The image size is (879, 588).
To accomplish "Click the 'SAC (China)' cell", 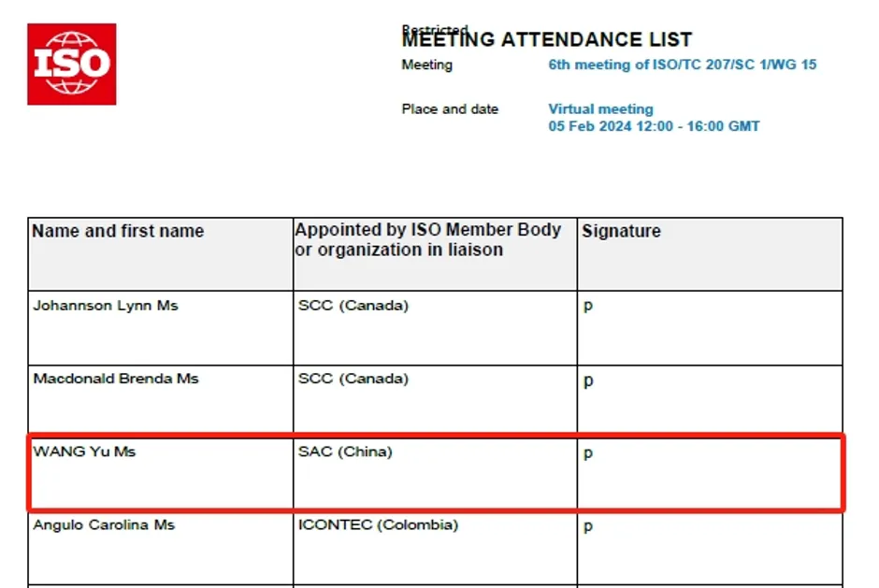I will point(345,452).
